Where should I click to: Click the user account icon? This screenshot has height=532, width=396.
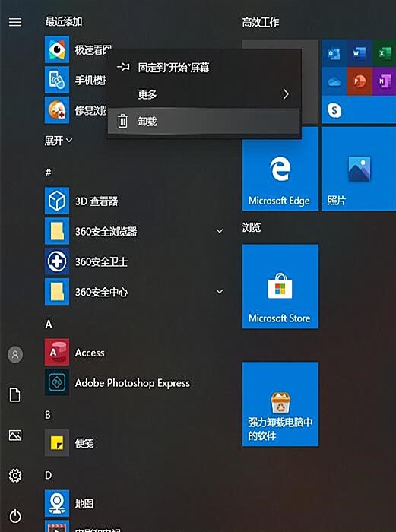click(15, 355)
